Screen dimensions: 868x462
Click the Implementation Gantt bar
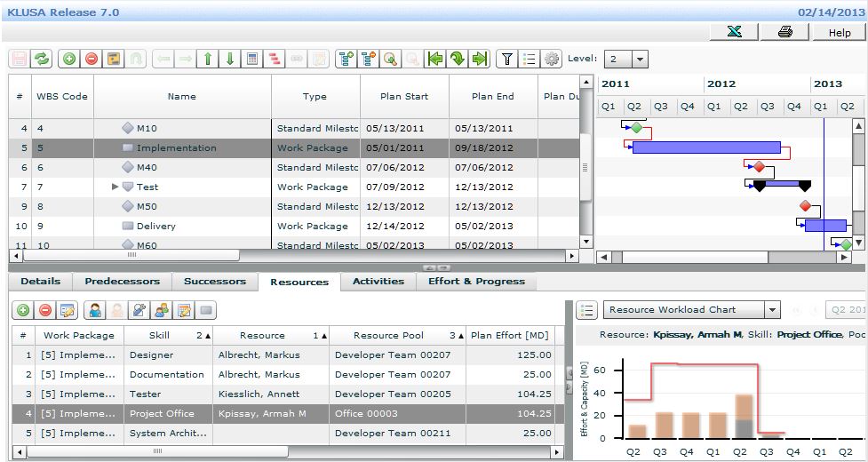(x=706, y=147)
